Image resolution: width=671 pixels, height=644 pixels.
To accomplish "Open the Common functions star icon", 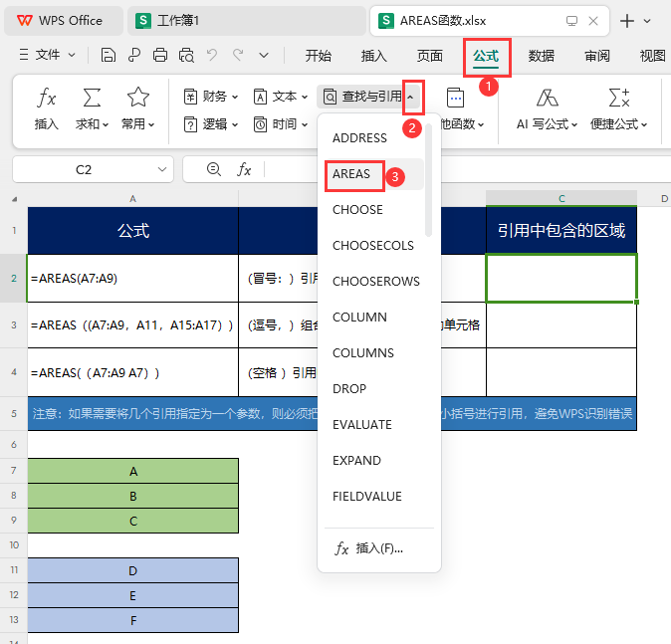I will point(137,98).
